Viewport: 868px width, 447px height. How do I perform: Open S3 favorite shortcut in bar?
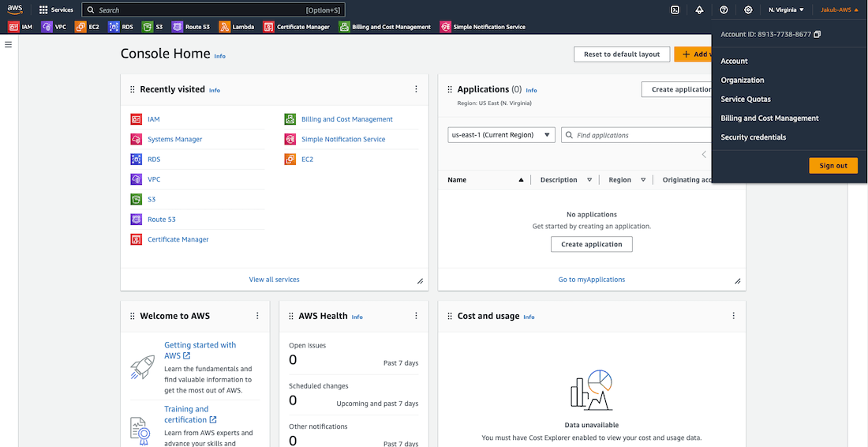[152, 27]
